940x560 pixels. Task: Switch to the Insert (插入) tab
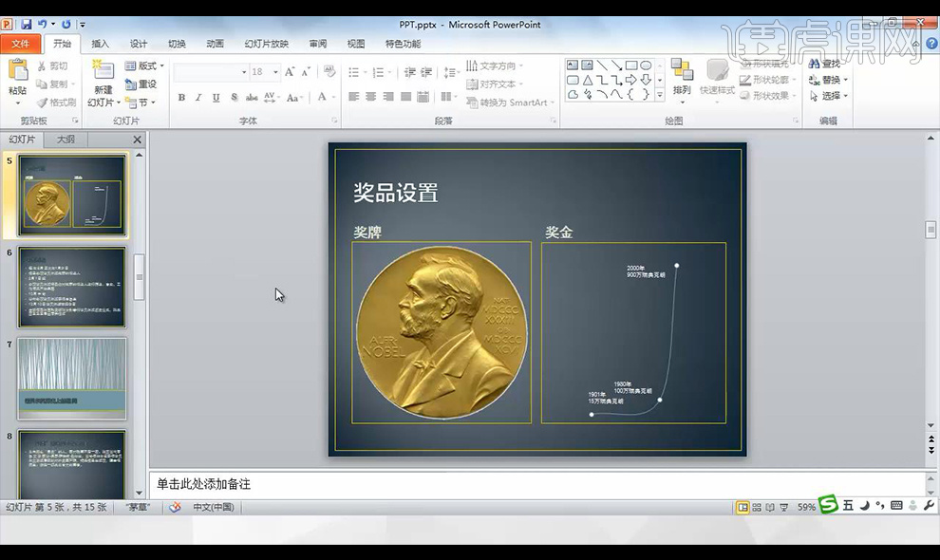click(x=100, y=44)
